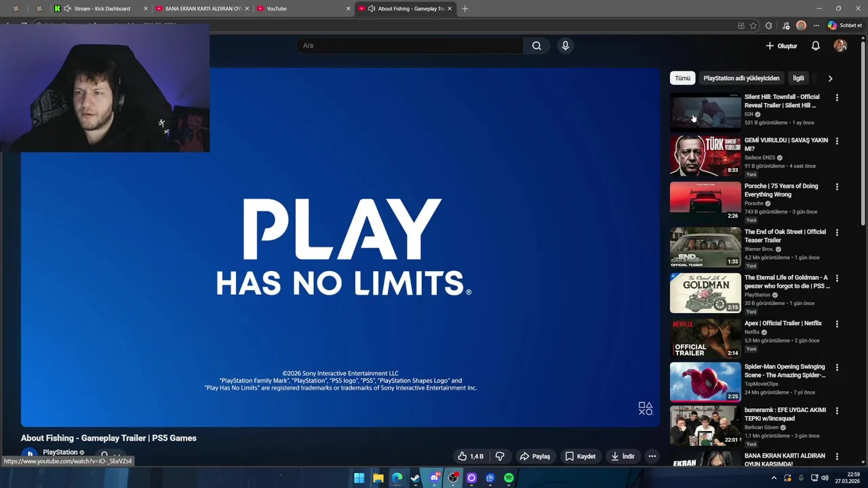This screenshot has height=488, width=868.
Task: Click the YouTube search magnifier button
Action: pos(536,45)
